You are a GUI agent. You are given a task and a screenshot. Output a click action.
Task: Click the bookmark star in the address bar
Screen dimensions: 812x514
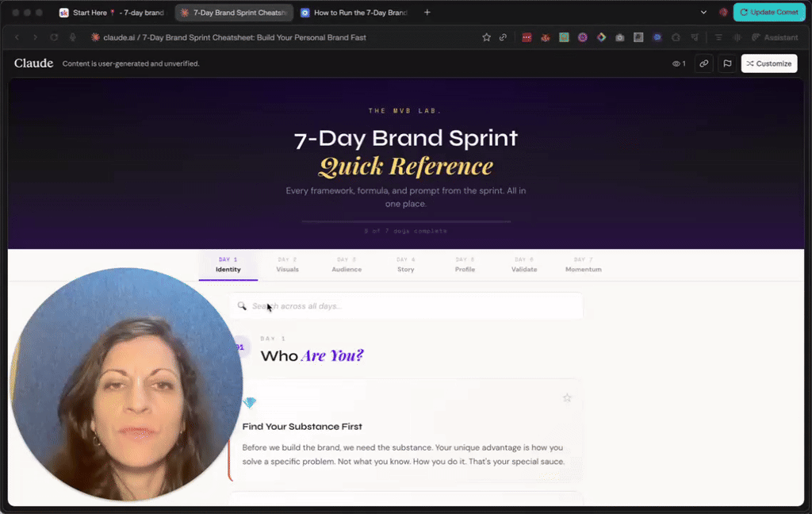coord(486,36)
